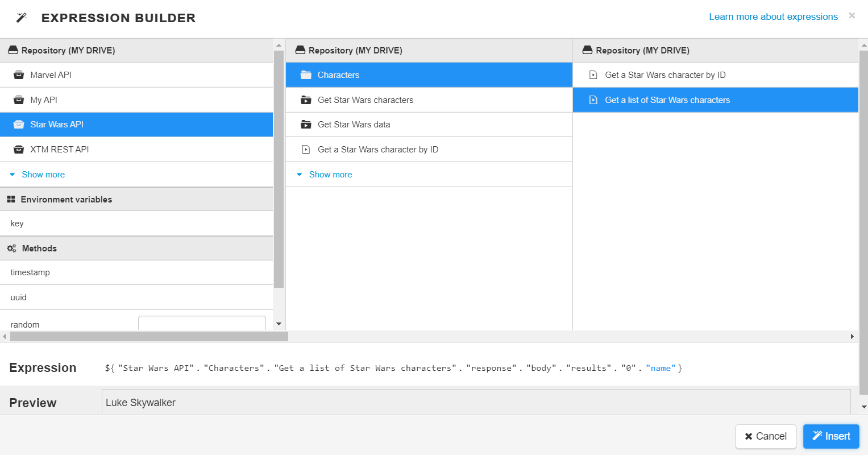Choose Get Star Wars data scenario
The image size is (868, 455).
pyautogui.click(x=429, y=125)
